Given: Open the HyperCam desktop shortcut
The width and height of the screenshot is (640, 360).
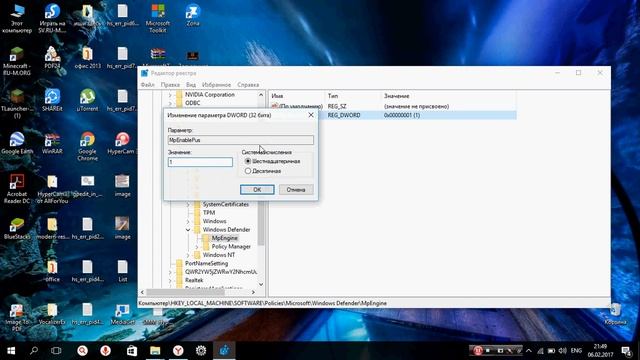Looking at the screenshot, I should [x=122, y=143].
